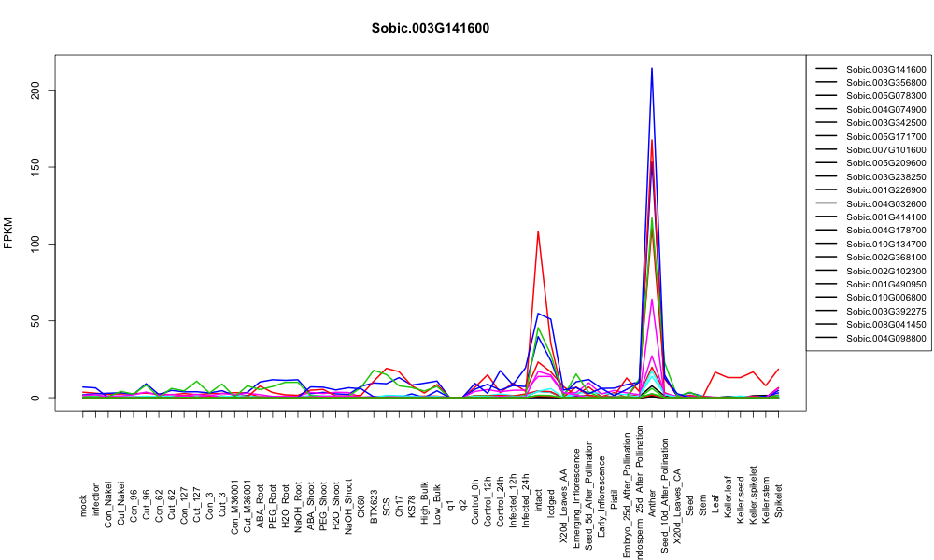Click the tallest blue peak at Anther
This screenshot has width=934, height=560.
tap(652, 69)
